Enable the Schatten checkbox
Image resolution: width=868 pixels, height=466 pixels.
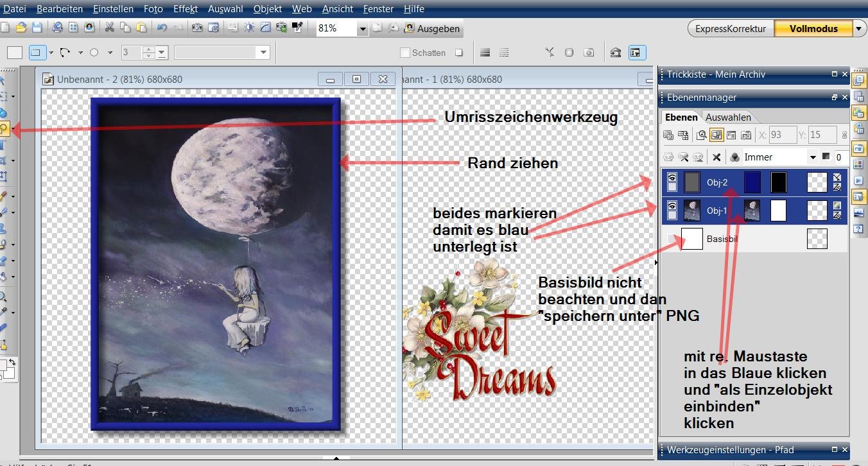(405, 53)
